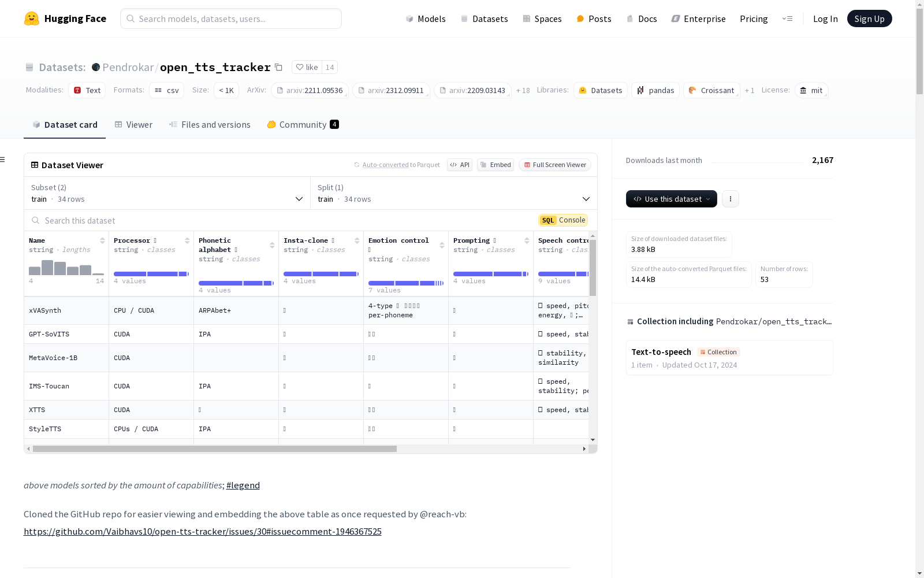The height and width of the screenshot is (578, 924).
Task: Open the three-dot menu beside Use this dataset
Action: click(x=731, y=199)
